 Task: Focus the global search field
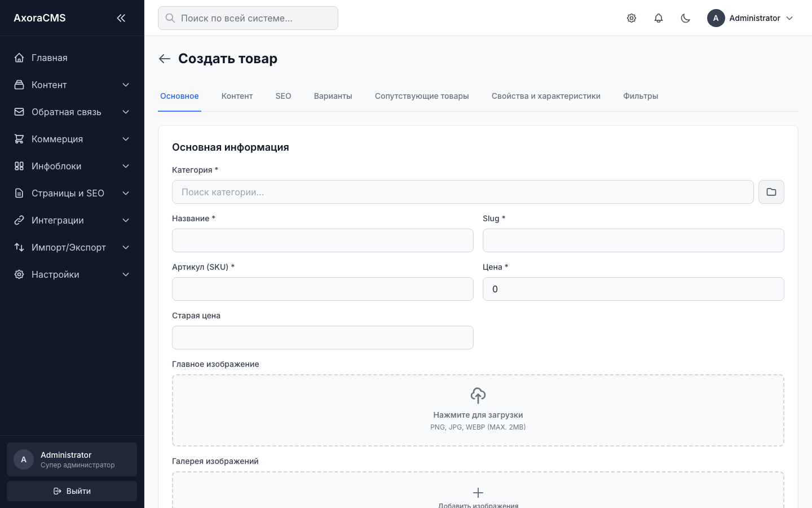pos(248,18)
